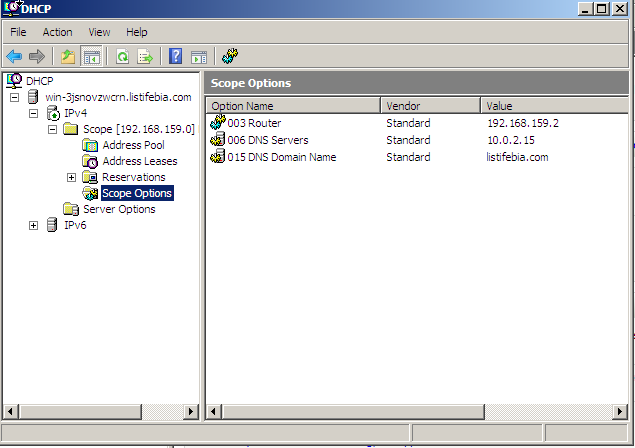This screenshot has width=635, height=448.
Task: Sort by Option Name column header
Action: click(294, 106)
